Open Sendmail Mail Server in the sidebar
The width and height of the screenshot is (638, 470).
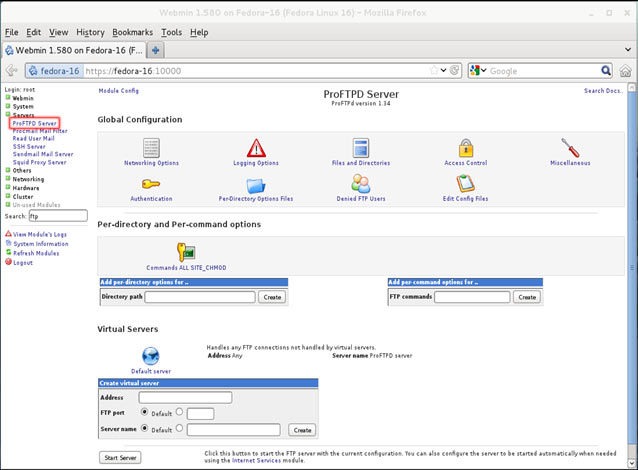pos(43,154)
